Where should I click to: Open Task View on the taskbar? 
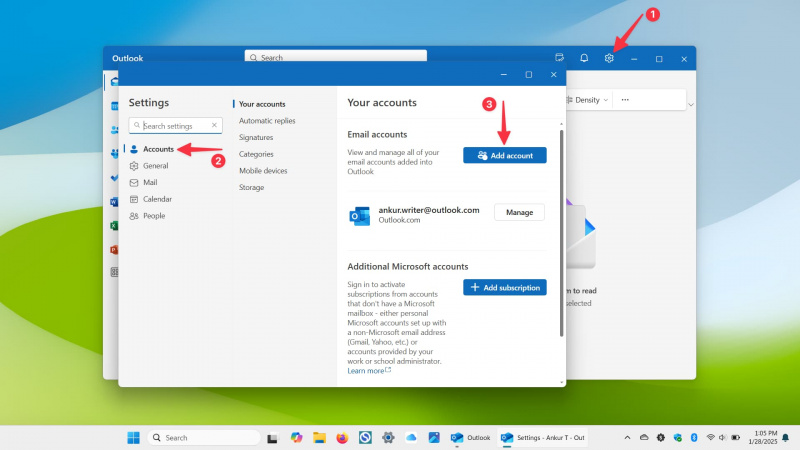click(272, 438)
